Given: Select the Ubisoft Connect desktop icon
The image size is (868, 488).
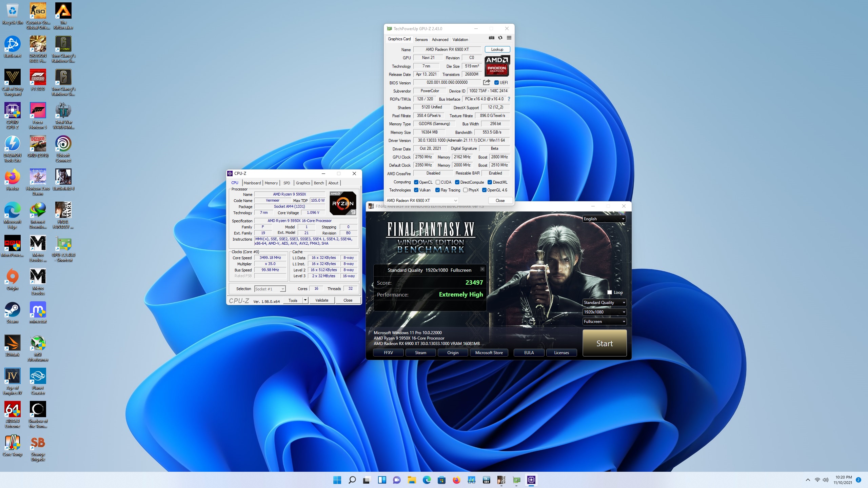Looking at the screenshot, I should pyautogui.click(x=63, y=149).
